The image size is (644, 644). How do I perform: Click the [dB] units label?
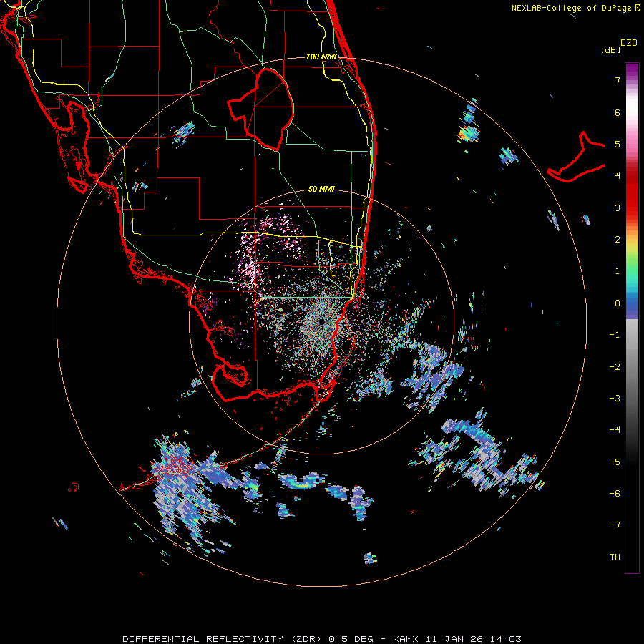[x=610, y=49]
